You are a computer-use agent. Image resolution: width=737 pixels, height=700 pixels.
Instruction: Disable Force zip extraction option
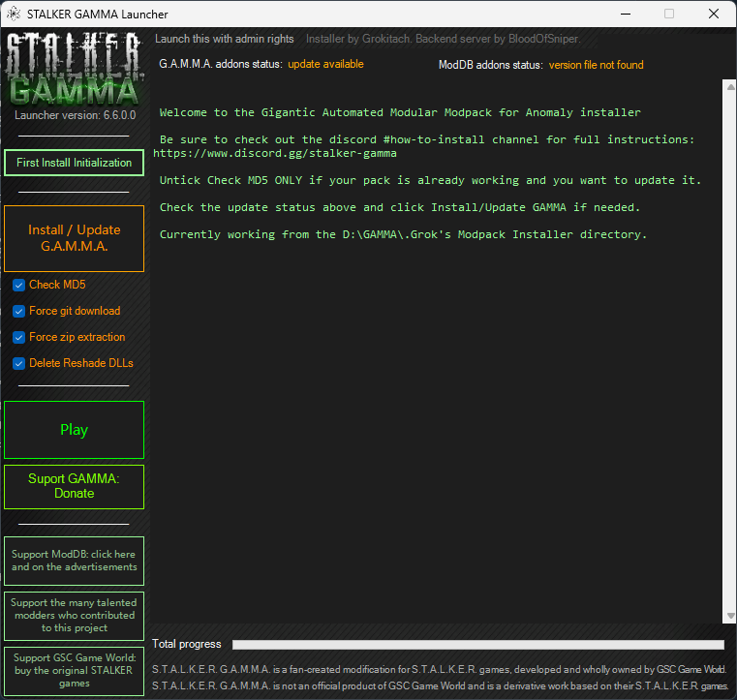[x=18, y=337]
